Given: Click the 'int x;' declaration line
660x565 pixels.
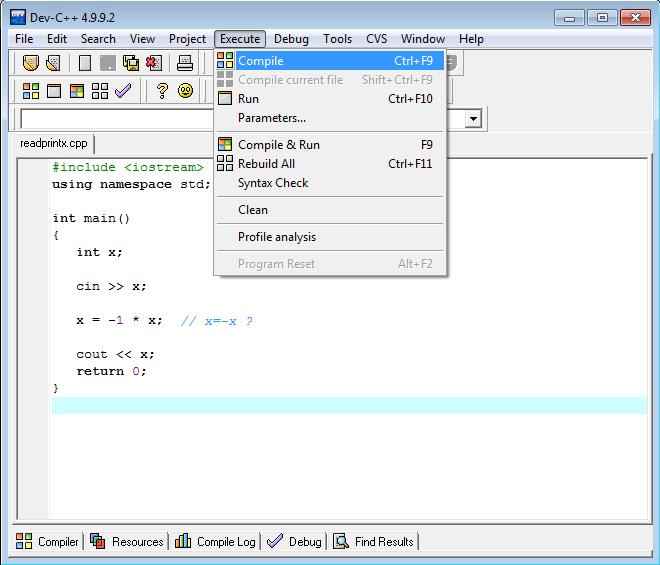Looking at the screenshot, I should 99,252.
